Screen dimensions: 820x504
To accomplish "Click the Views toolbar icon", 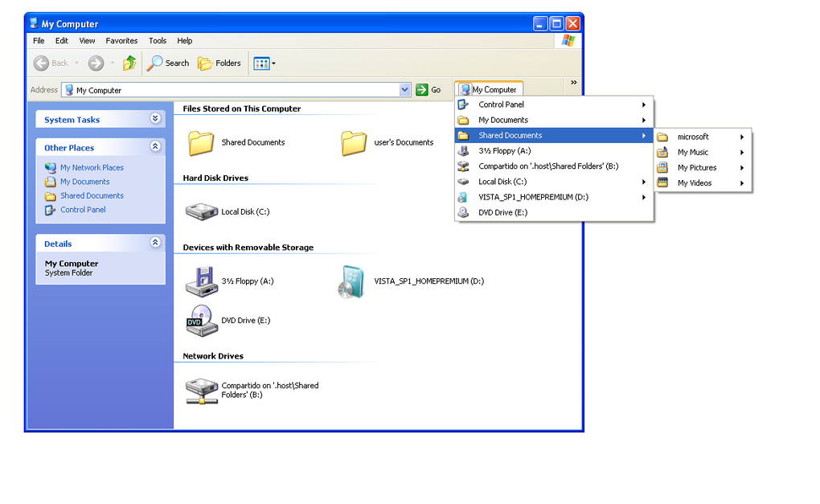I will point(260,63).
